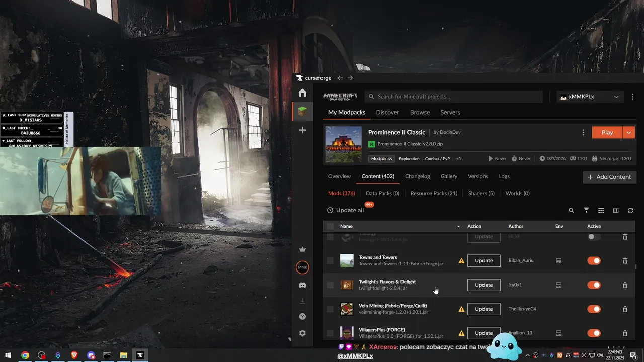Open Google Chrome from the taskbar

pos(25,355)
